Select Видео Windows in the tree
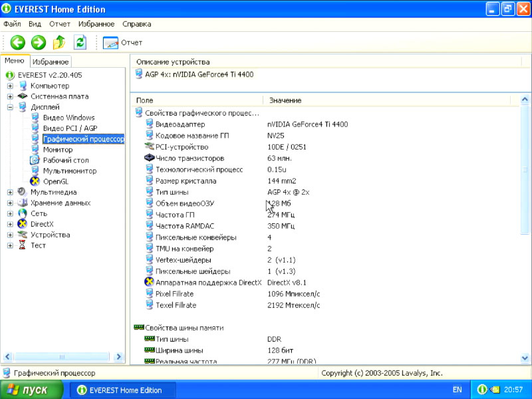The height and width of the screenshot is (399, 532). point(68,118)
